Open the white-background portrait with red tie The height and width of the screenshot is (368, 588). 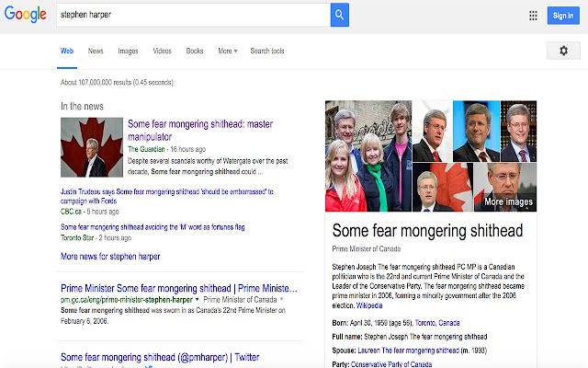pos(432,131)
